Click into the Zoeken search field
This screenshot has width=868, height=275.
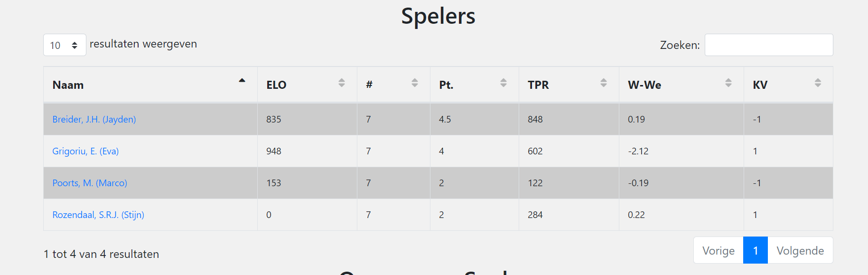click(769, 45)
